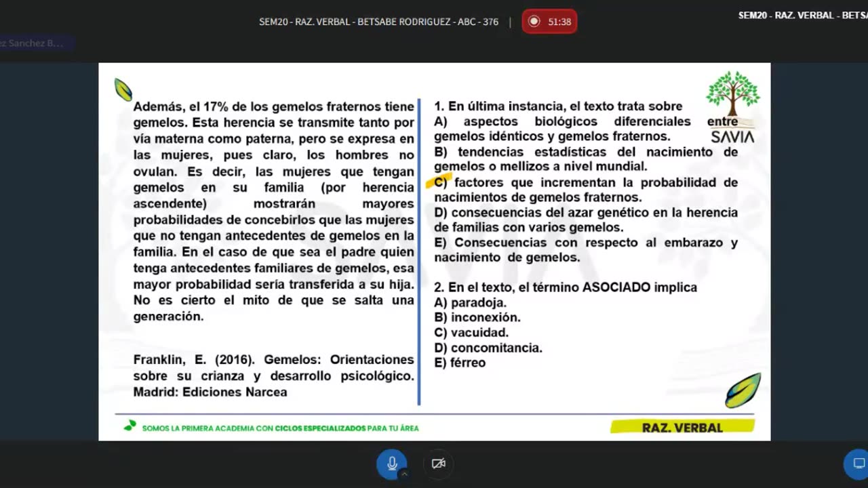Image resolution: width=868 pixels, height=488 pixels.
Task: Select answer 'A) paradoja.'
Action: point(470,303)
